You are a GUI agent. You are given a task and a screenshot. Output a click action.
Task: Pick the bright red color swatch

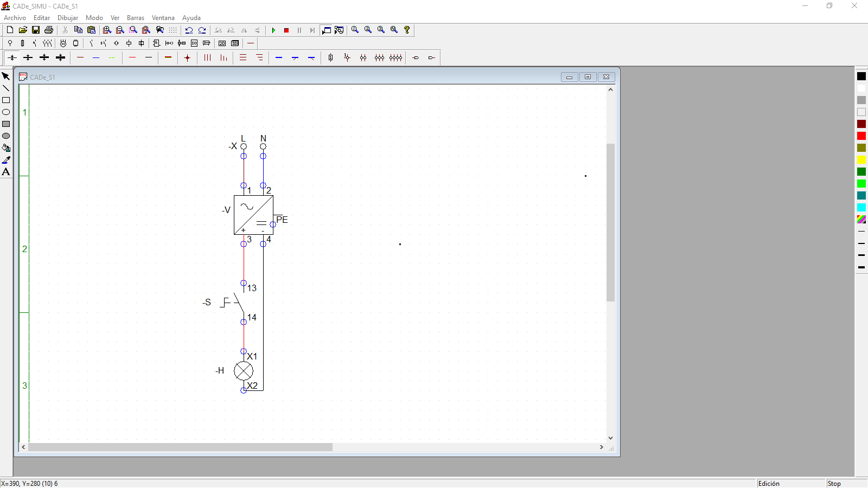(x=861, y=136)
